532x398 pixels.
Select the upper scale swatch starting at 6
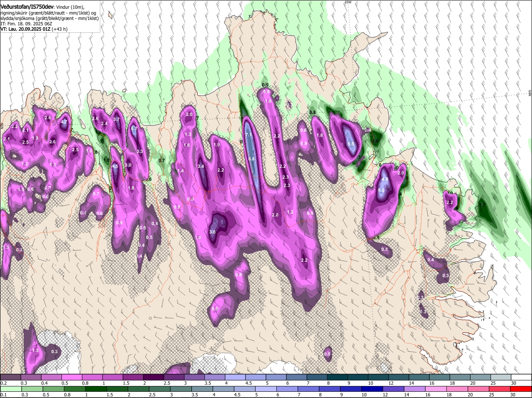point(296,377)
